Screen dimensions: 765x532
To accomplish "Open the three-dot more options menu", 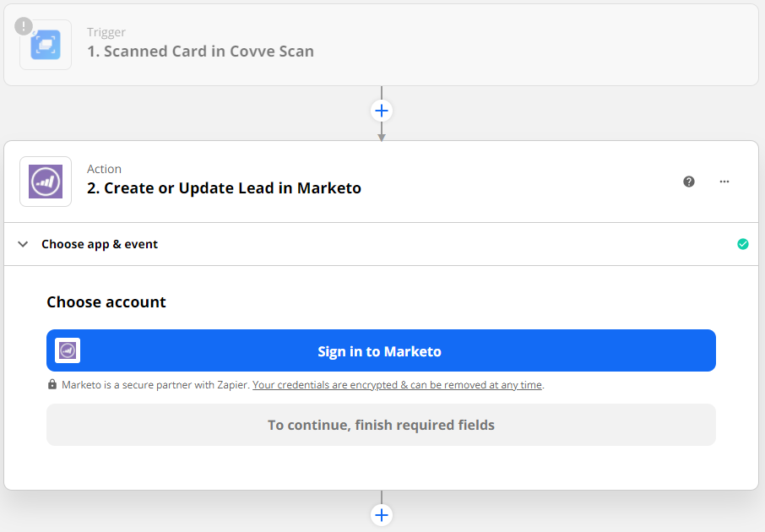I will click(724, 182).
